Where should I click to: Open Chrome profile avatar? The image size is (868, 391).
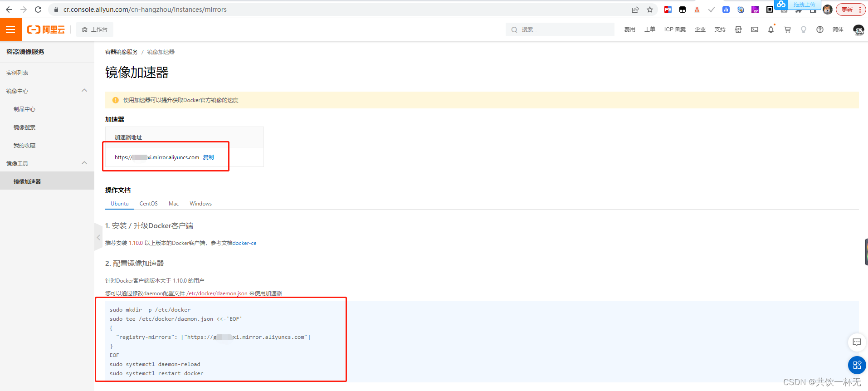pos(828,10)
